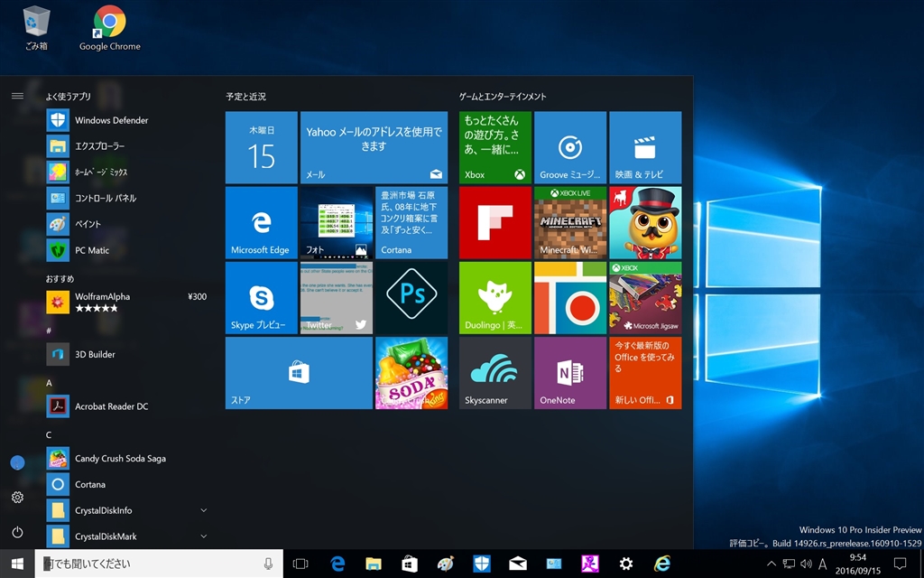
Task: Open the Skyscanner tile
Action: tap(494, 373)
